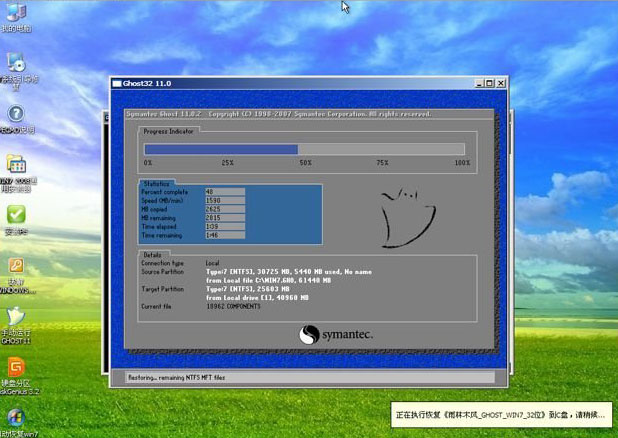618x438 pixels.
Task: Click the unfilled gray part of the progress bar
Action: tap(381, 149)
